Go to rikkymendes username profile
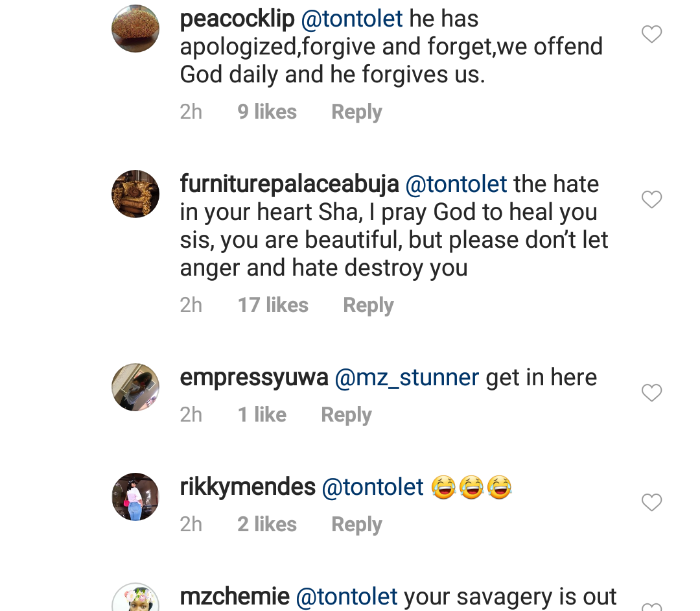The width and height of the screenshot is (700, 611). click(248, 487)
